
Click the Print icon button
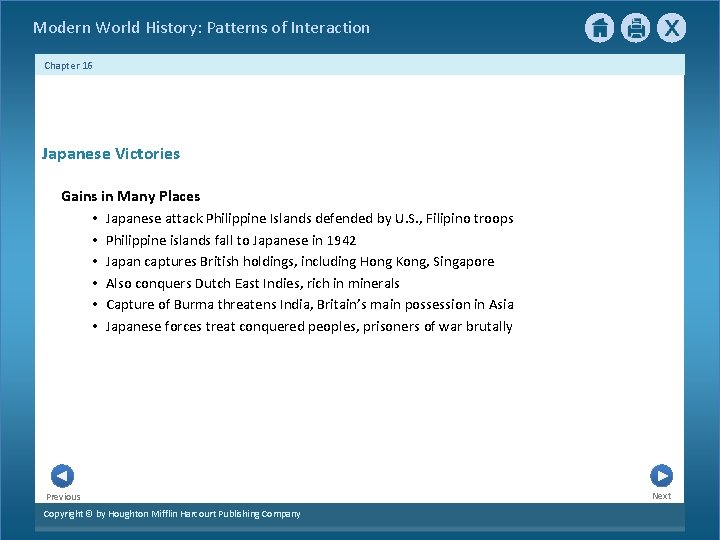(x=636, y=28)
